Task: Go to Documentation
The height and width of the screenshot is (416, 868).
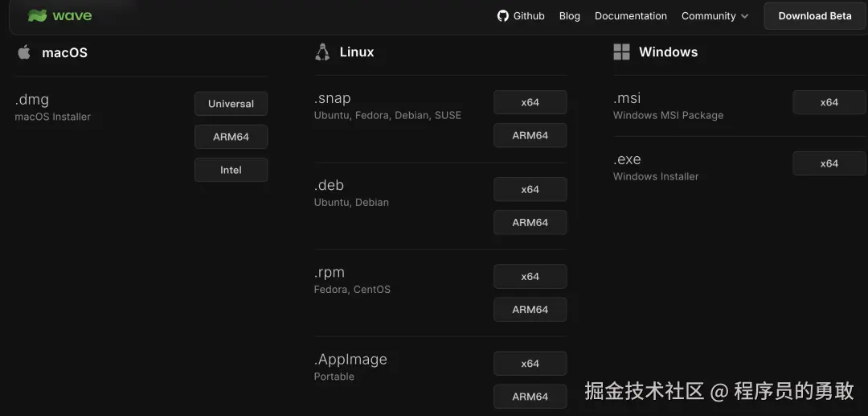Action: click(x=631, y=16)
